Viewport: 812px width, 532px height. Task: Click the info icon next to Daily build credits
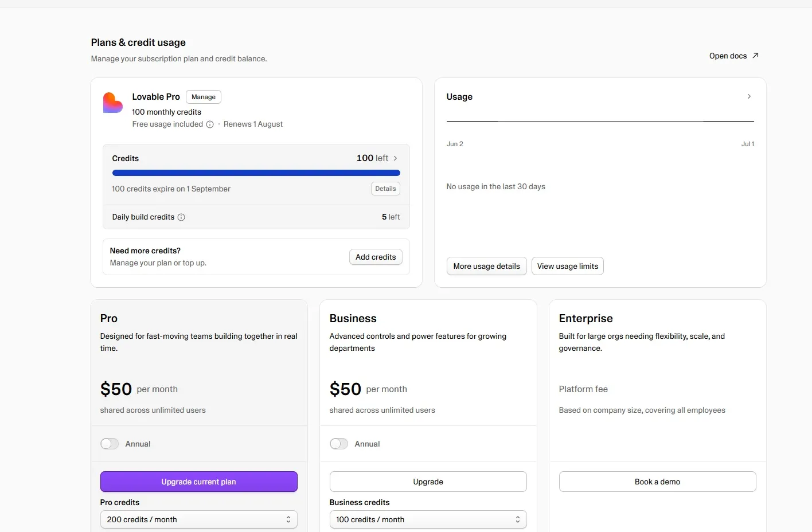coord(181,217)
